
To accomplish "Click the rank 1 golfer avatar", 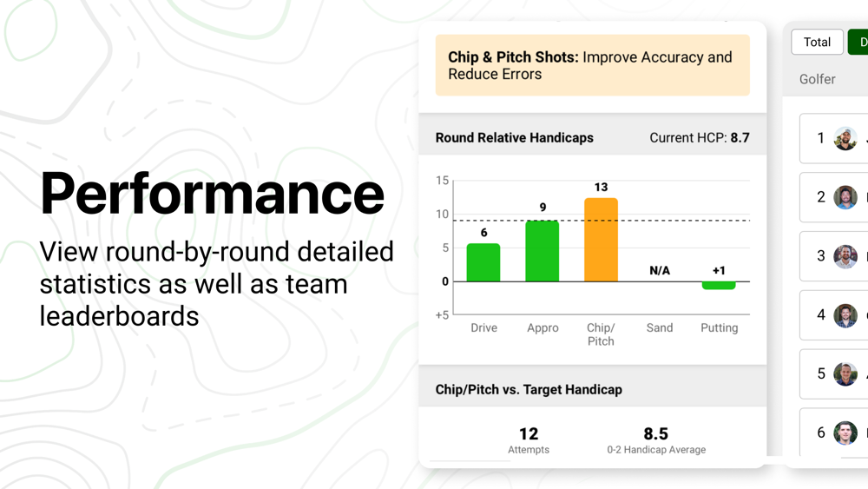I will pos(845,138).
